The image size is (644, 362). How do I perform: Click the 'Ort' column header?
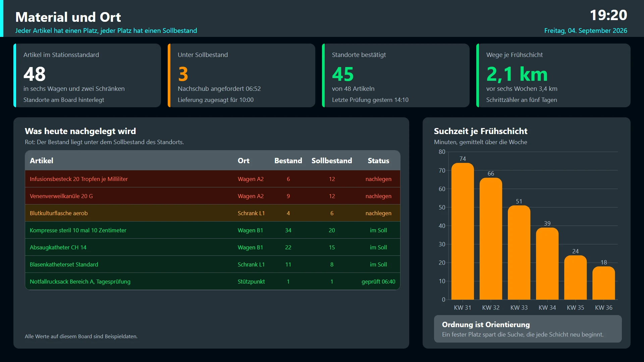244,161
